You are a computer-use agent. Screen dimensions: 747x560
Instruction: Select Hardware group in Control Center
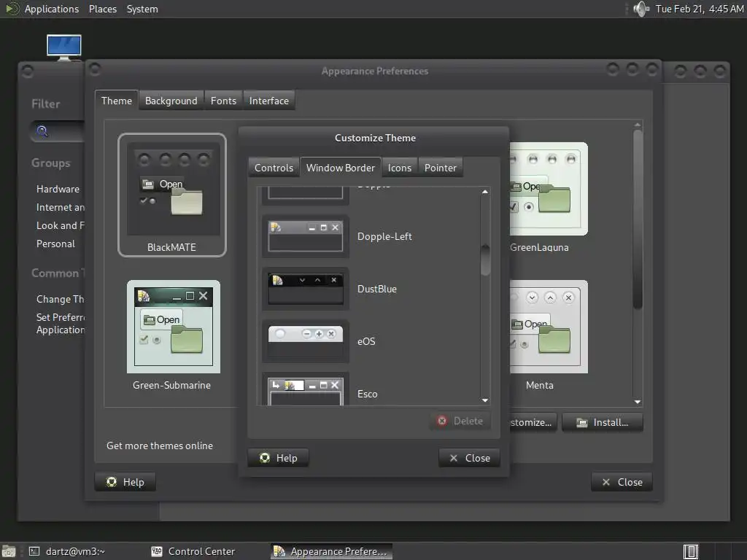pos(58,189)
